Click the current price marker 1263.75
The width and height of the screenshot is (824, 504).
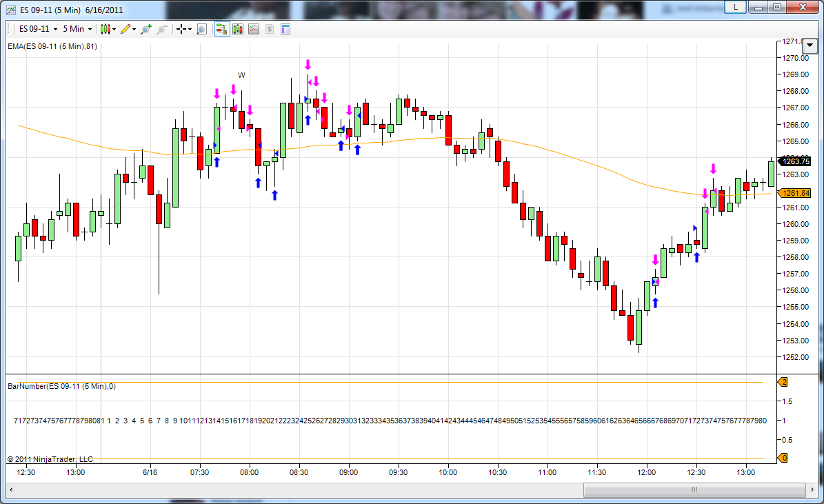coord(794,161)
